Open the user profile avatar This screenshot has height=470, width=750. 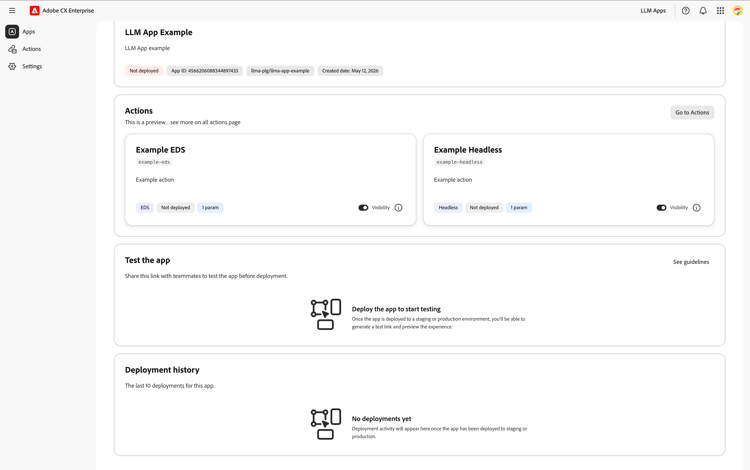[x=738, y=11]
